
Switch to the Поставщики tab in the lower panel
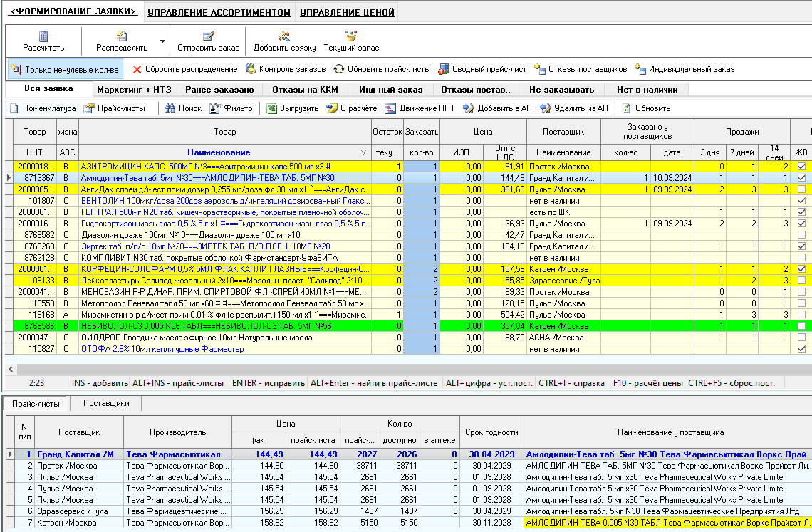point(106,403)
